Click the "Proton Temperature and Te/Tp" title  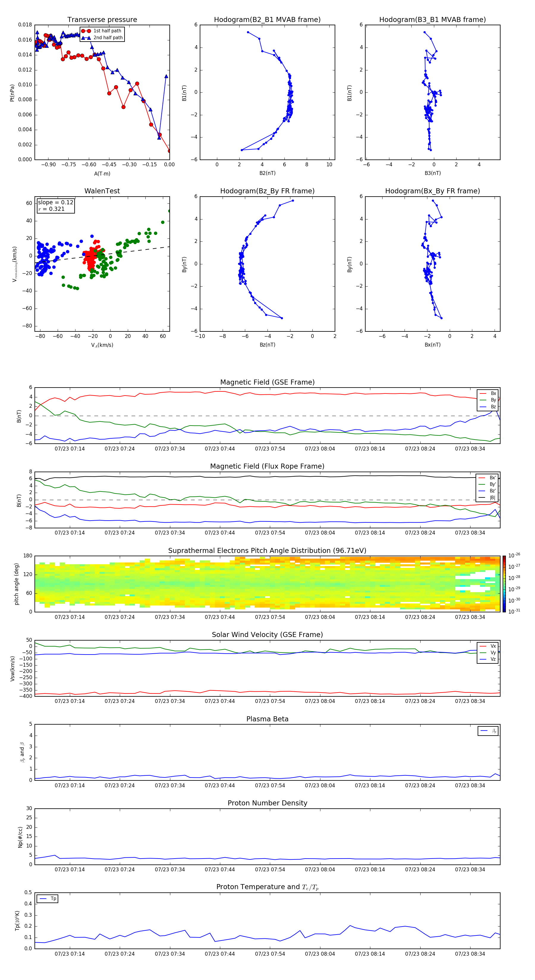(x=267, y=887)
